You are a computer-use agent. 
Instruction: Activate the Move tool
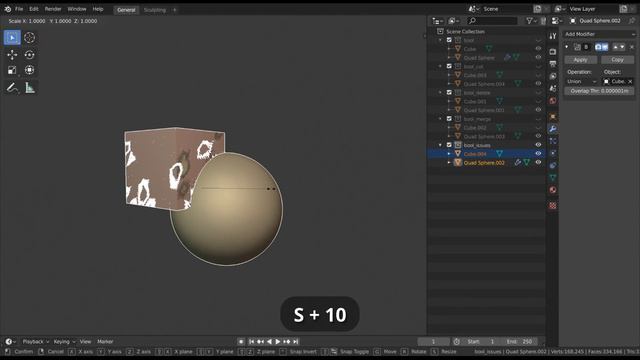pos(12,55)
